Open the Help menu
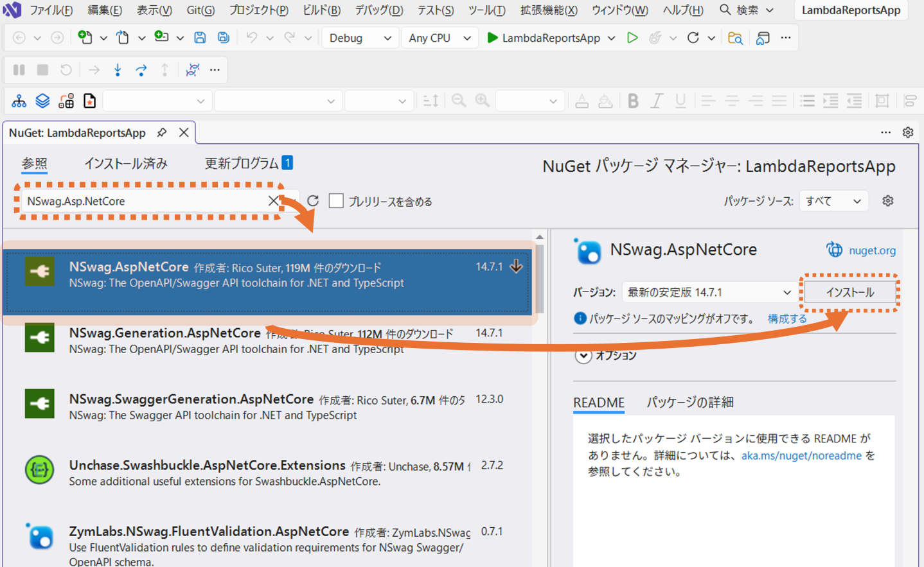Screen dimensions: 924x567 [683, 10]
